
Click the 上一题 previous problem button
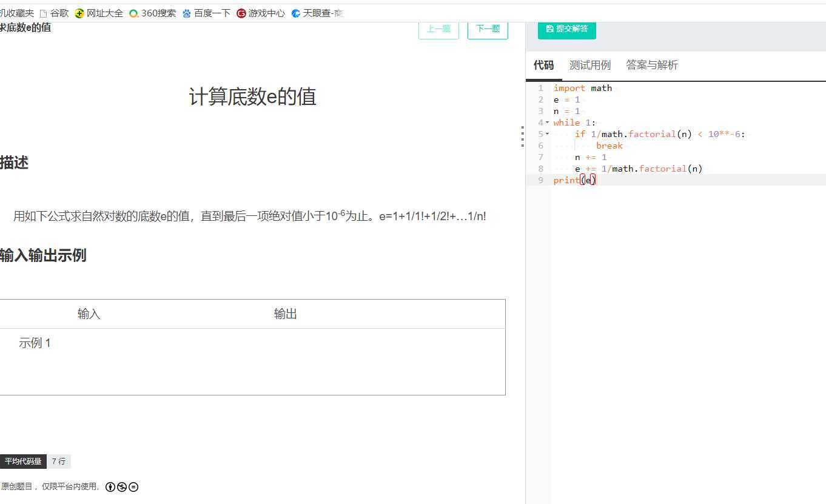click(438, 29)
